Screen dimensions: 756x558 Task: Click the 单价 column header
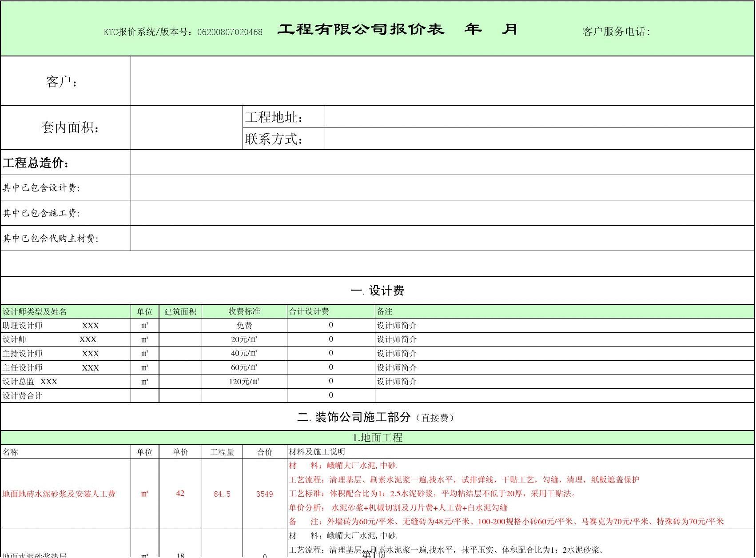click(180, 452)
